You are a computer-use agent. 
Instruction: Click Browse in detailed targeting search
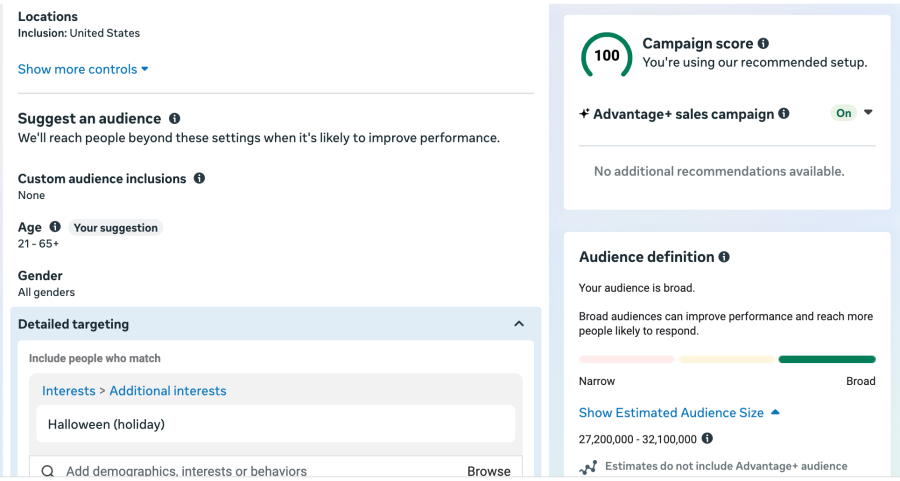click(488, 471)
